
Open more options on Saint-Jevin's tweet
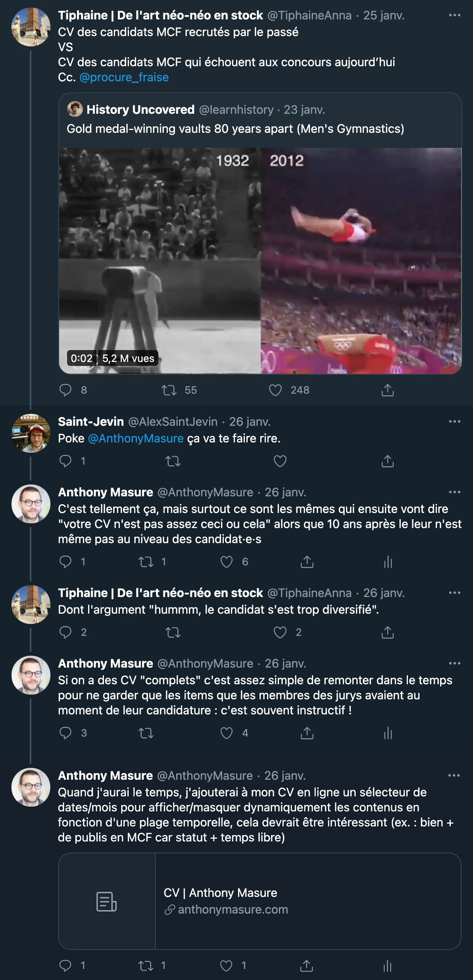[x=454, y=421]
